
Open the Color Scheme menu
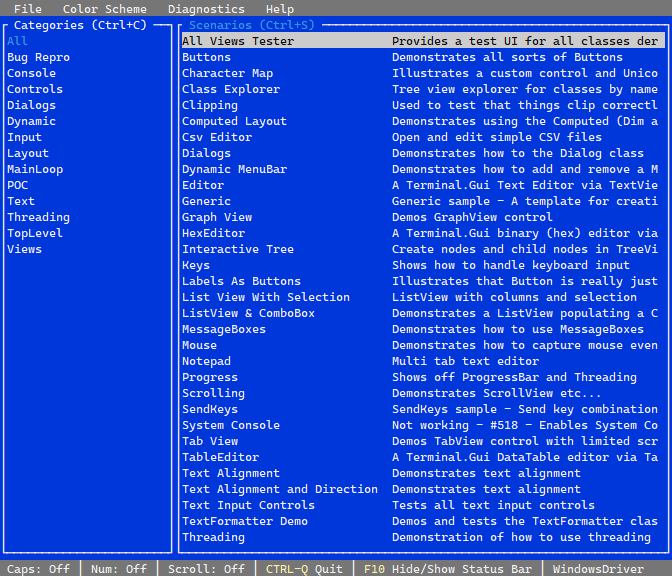(104, 9)
